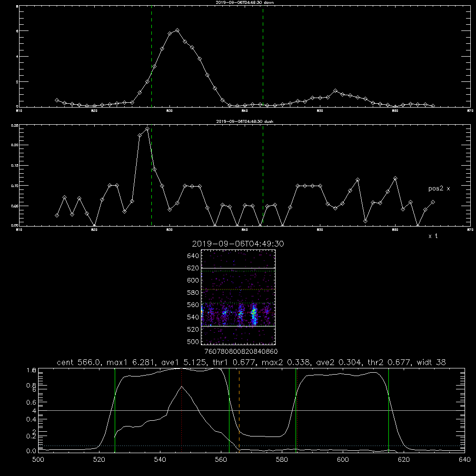Click the 620 label on bottom plot x-axis
Image resolution: width=476 pixels, height=476 pixels.
pos(404,460)
